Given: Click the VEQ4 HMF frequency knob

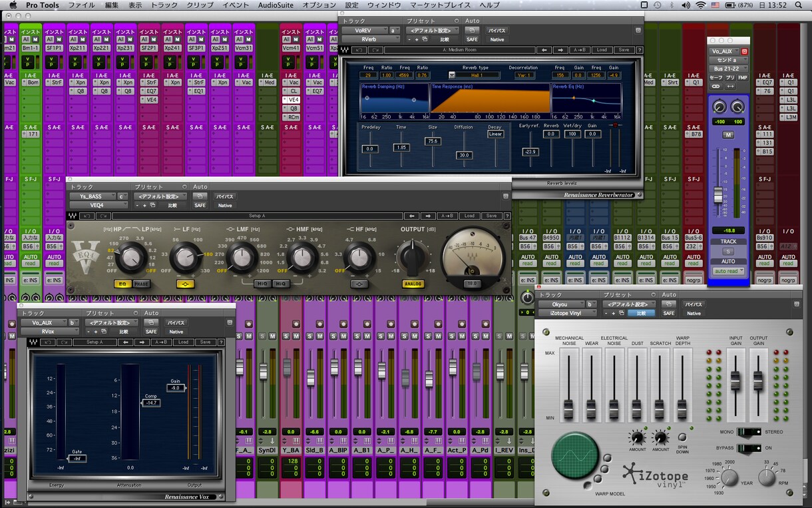Looking at the screenshot, I should click(x=302, y=257).
